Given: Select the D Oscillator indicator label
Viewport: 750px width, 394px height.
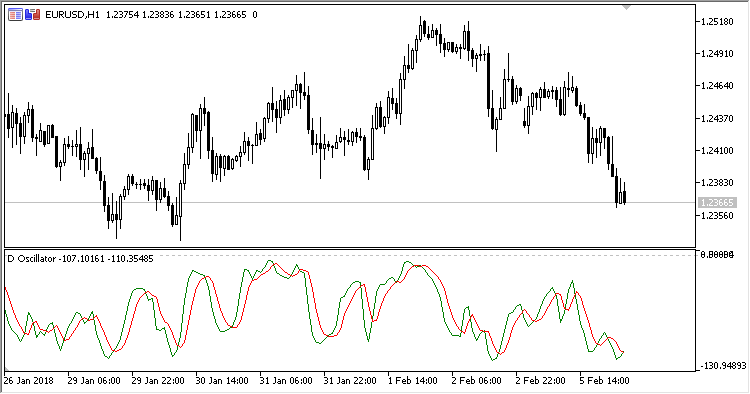Looking at the screenshot, I should [x=32, y=259].
